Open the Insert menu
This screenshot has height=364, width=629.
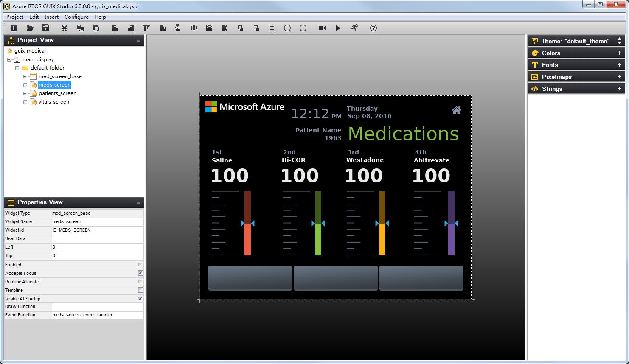pyautogui.click(x=51, y=17)
